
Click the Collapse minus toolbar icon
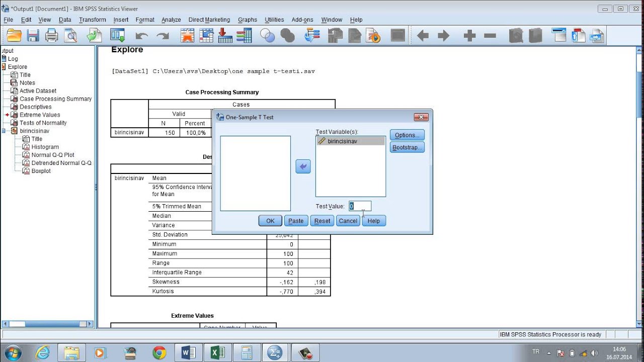(490, 36)
